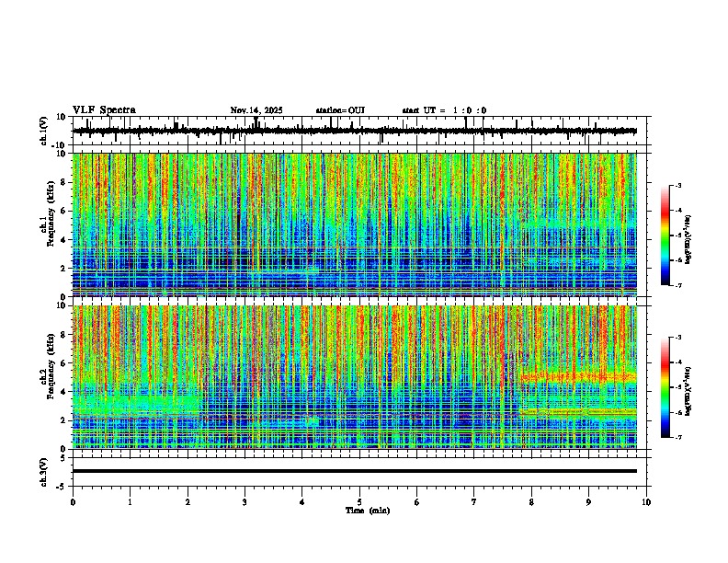Click the ch.1 spectrogram color scale bar

pyautogui.click(x=665, y=236)
